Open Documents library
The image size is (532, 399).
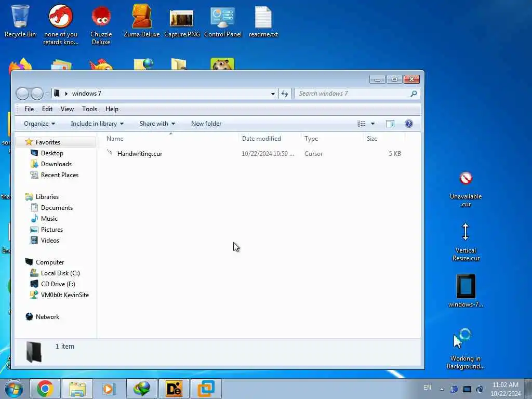57,208
